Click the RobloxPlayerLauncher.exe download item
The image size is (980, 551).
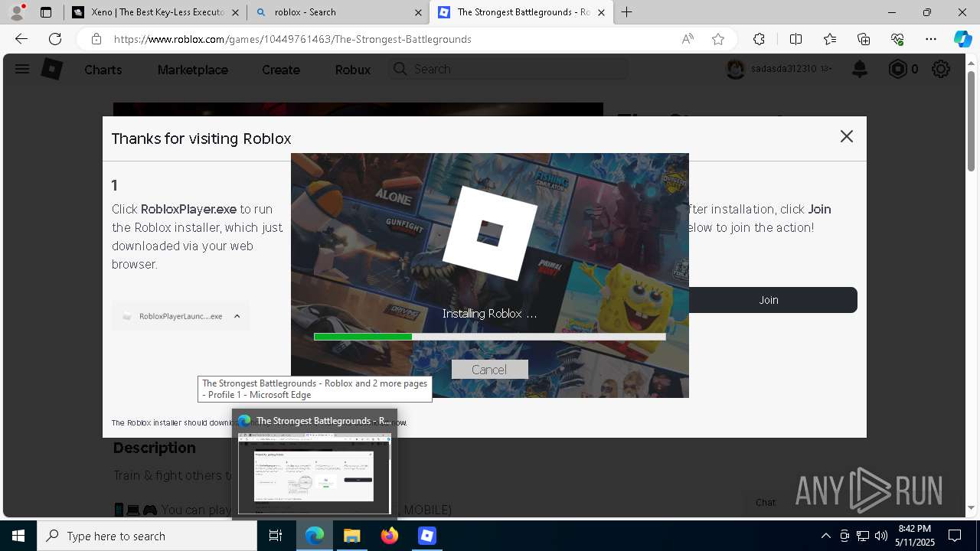[181, 316]
